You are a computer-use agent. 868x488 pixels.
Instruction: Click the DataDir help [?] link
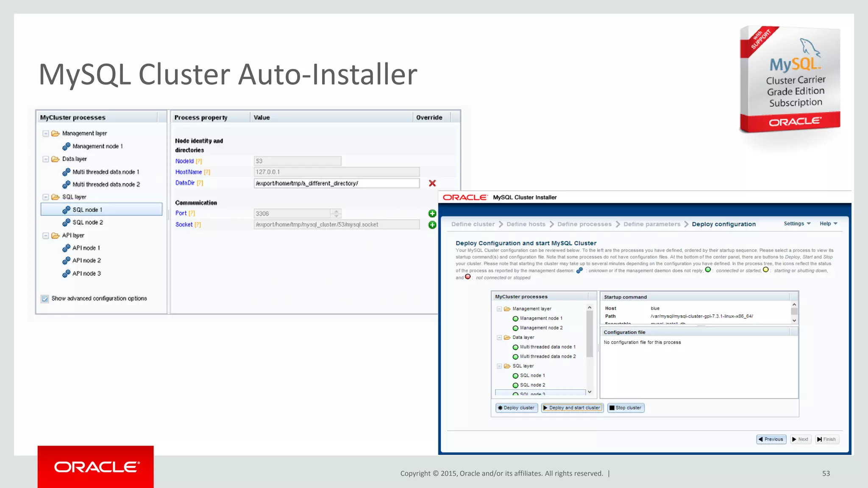pos(200,183)
